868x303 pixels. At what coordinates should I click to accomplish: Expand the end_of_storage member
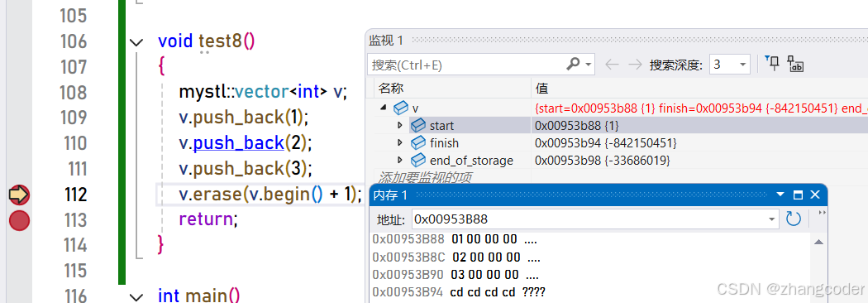pos(400,161)
